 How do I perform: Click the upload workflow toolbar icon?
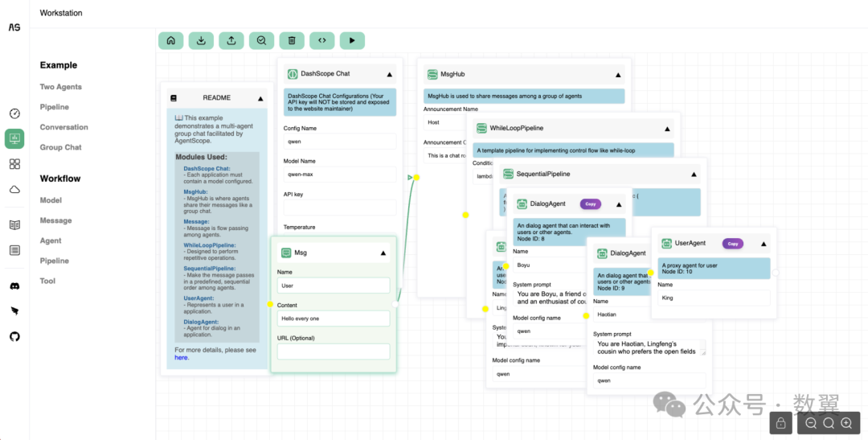click(x=231, y=40)
